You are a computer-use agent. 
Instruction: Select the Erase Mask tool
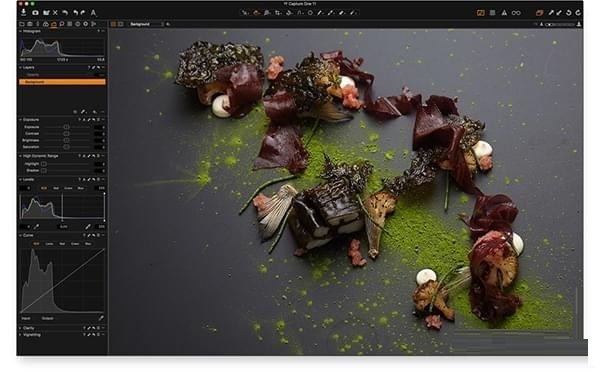(x=342, y=13)
